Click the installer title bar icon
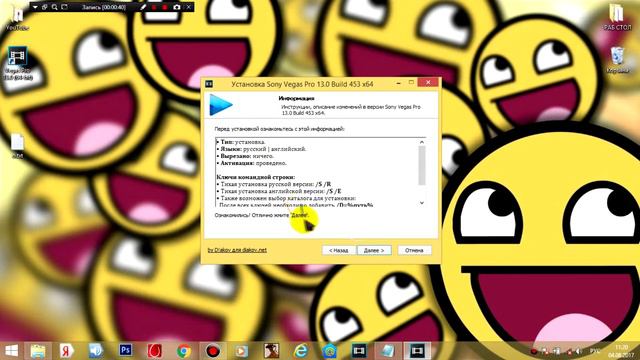 pyautogui.click(x=209, y=84)
